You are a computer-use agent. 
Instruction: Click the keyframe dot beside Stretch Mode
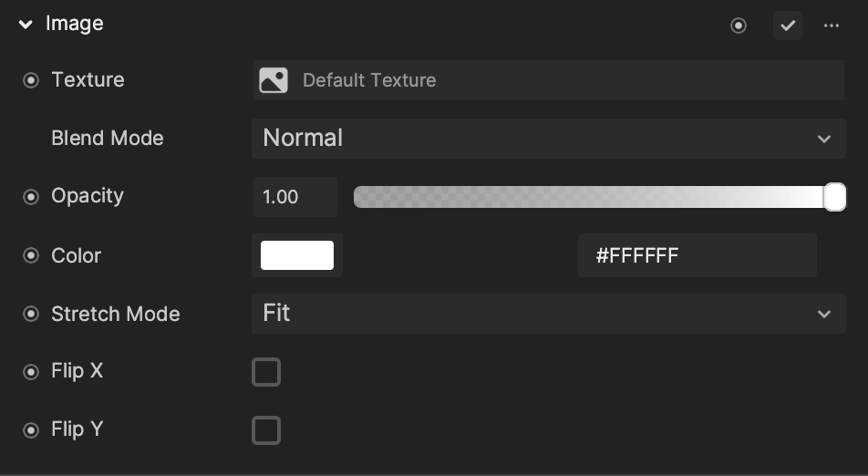pyautogui.click(x=31, y=314)
